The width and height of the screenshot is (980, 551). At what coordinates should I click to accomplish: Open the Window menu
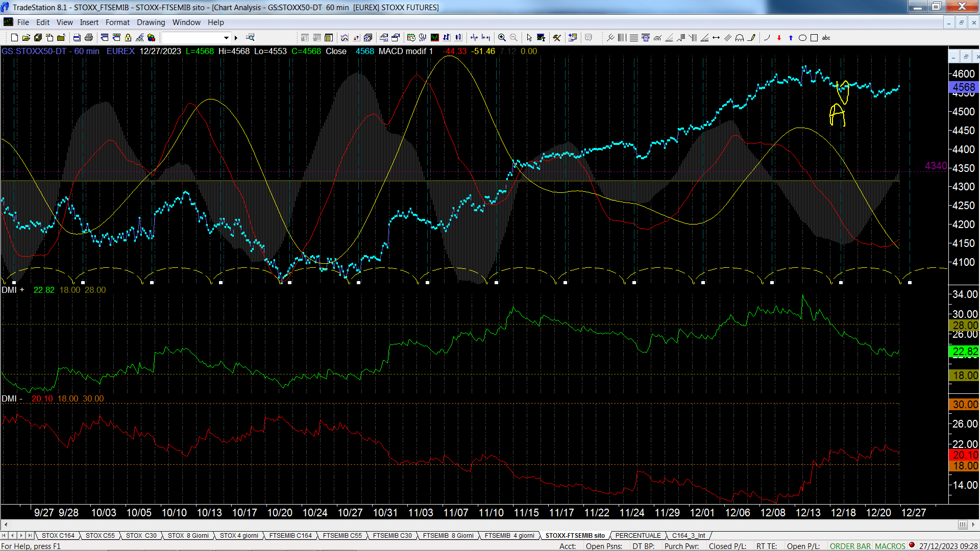[186, 22]
